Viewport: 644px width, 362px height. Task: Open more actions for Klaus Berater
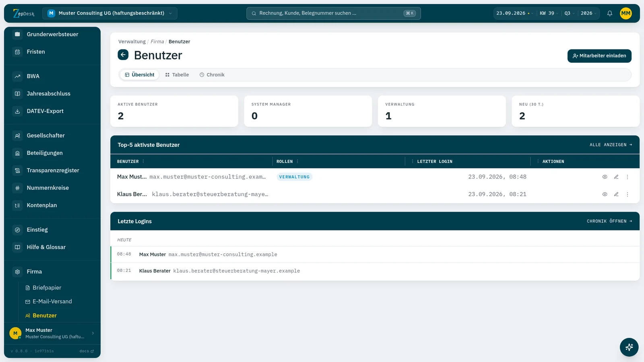(x=627, y=194)
